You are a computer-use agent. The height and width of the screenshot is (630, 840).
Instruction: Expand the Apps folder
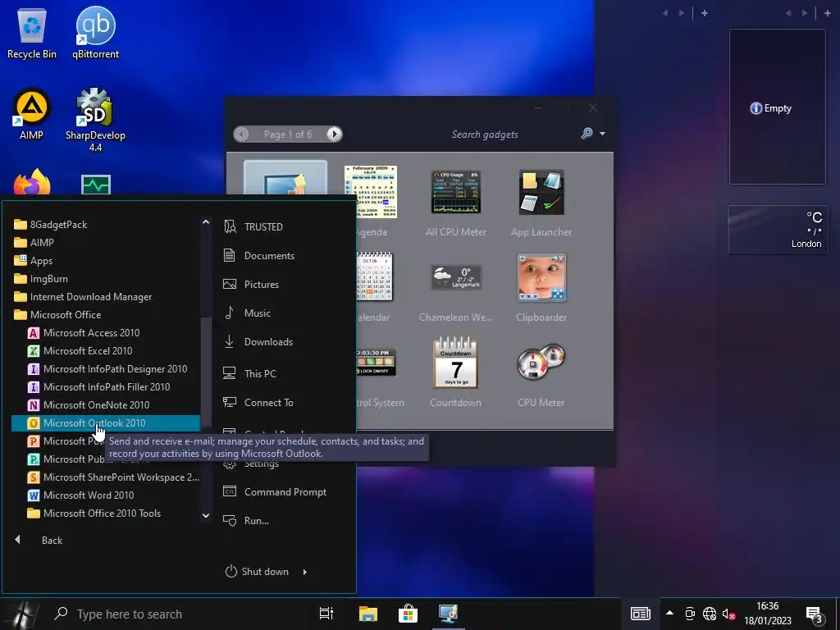point(33,261)
